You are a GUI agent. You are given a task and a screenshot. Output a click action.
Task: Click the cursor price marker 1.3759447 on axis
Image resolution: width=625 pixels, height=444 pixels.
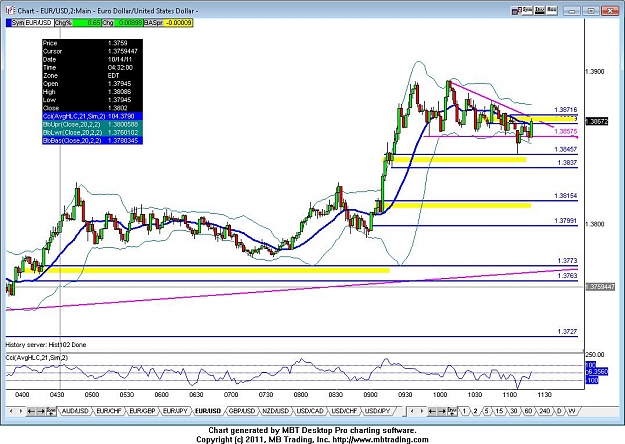click(x=601, y=287)
